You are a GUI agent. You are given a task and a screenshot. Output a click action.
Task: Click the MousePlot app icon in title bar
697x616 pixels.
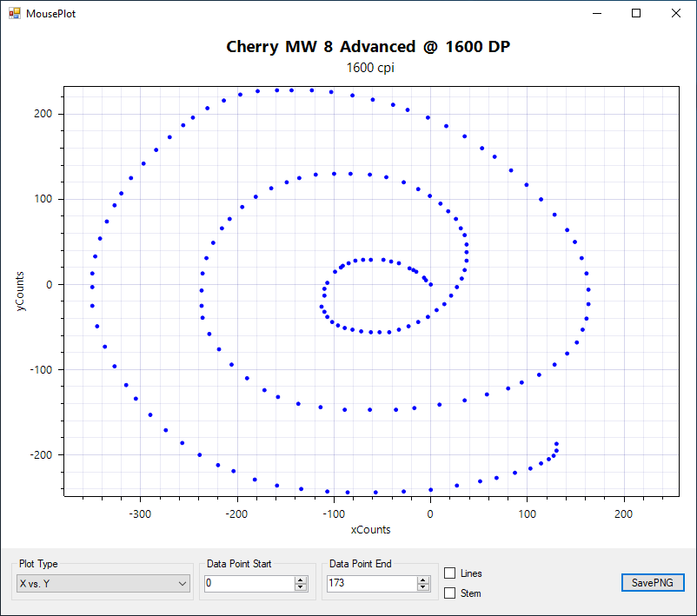point(15,13)
